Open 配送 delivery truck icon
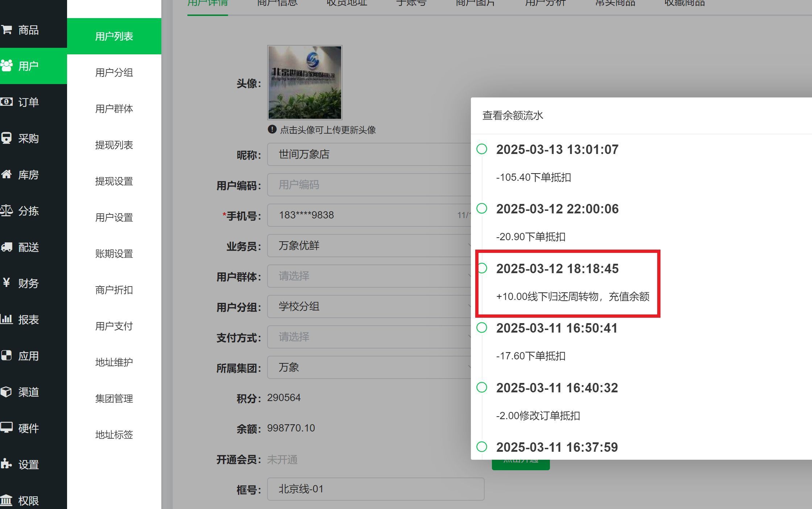 coord(7,247)
